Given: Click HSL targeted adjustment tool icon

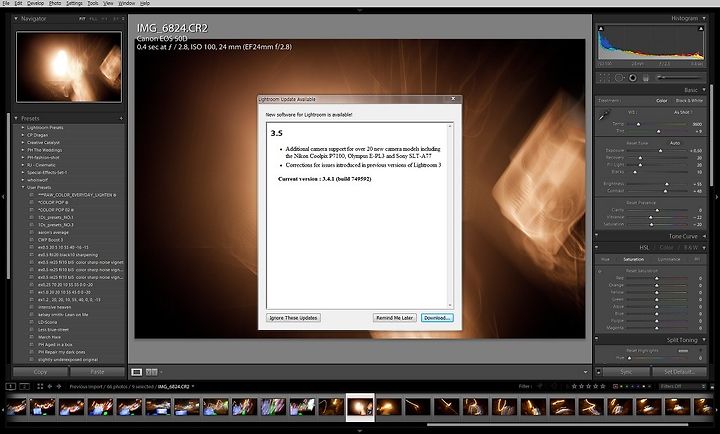Looking at the screenshot, I should coord(600,271).
